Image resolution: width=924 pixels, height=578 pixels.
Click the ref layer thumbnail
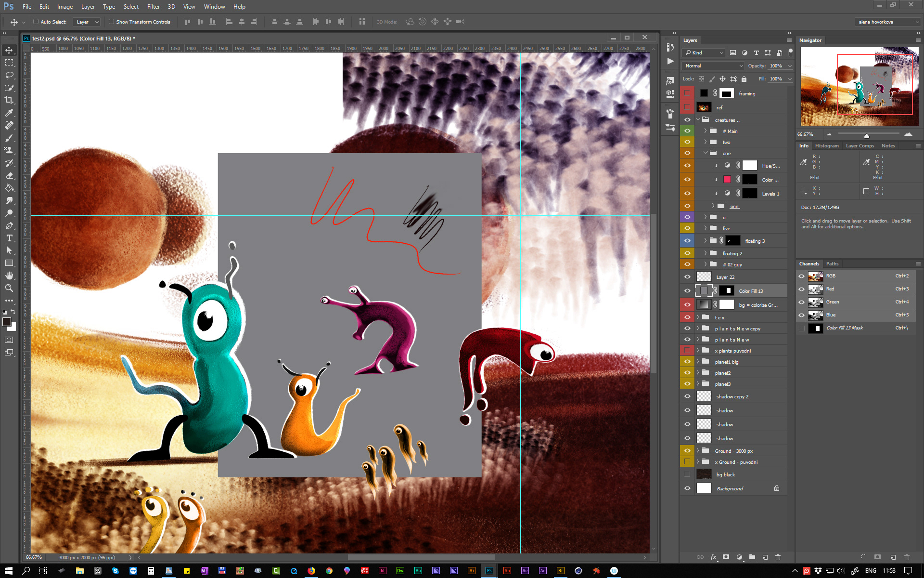[704, 107]
